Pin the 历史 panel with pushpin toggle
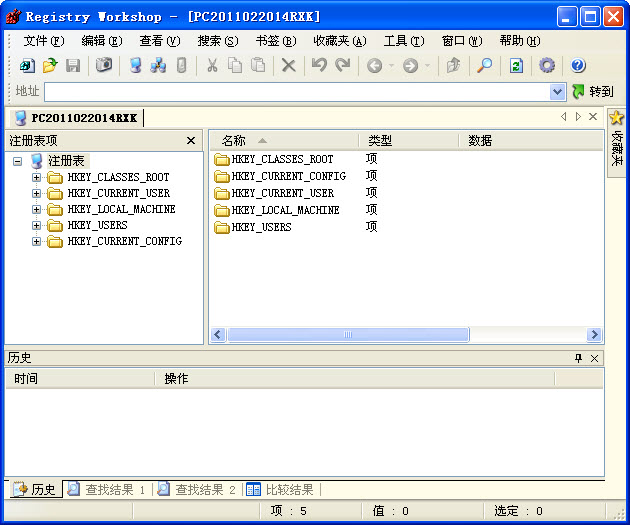Viewport: 630px width, 525px height. pyautogui.click(x=578, y=358)
